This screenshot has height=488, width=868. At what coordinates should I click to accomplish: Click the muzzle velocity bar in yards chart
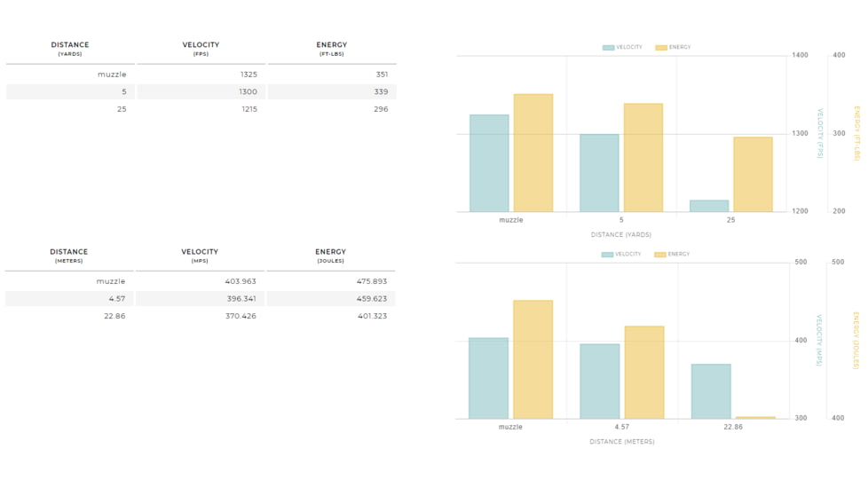(x=489, y=163)
